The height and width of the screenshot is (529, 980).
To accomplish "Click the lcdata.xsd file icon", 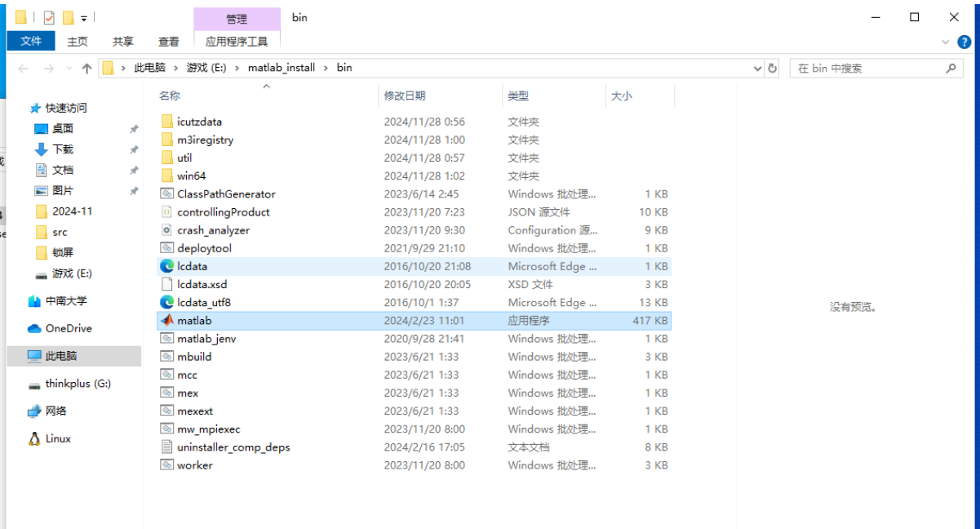I will pyautogui.click(x=166, y=284).
